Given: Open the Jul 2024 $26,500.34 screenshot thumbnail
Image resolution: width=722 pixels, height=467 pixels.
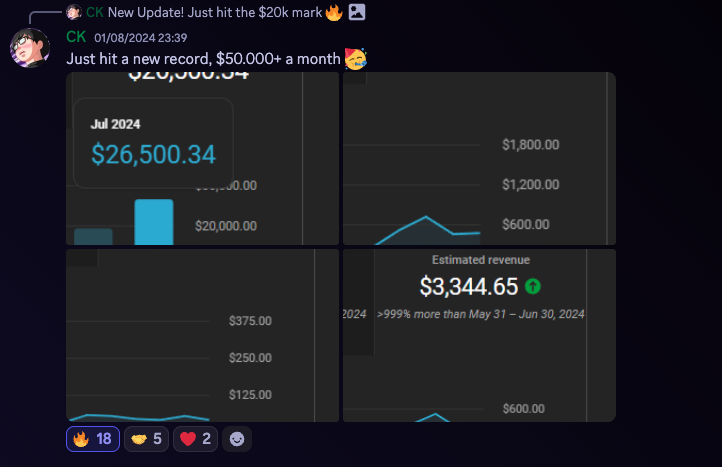Looking at the screenshot, I should point(203,158).
